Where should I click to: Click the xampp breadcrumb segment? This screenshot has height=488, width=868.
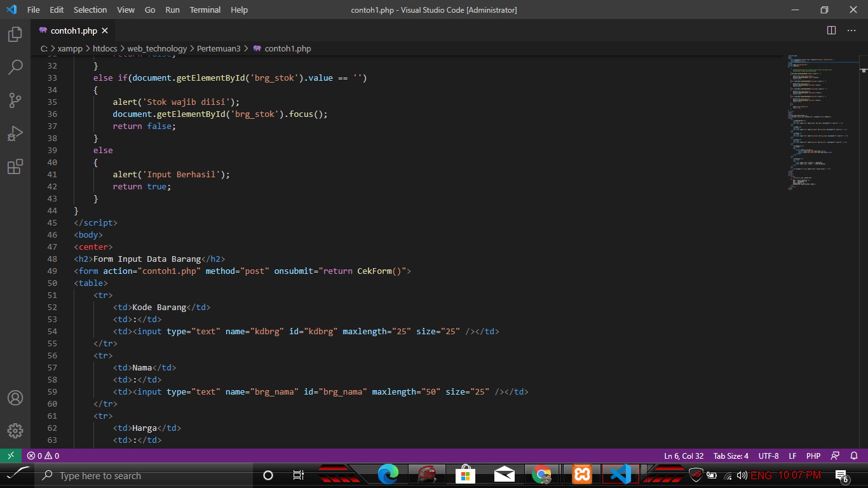pos(69,48)
